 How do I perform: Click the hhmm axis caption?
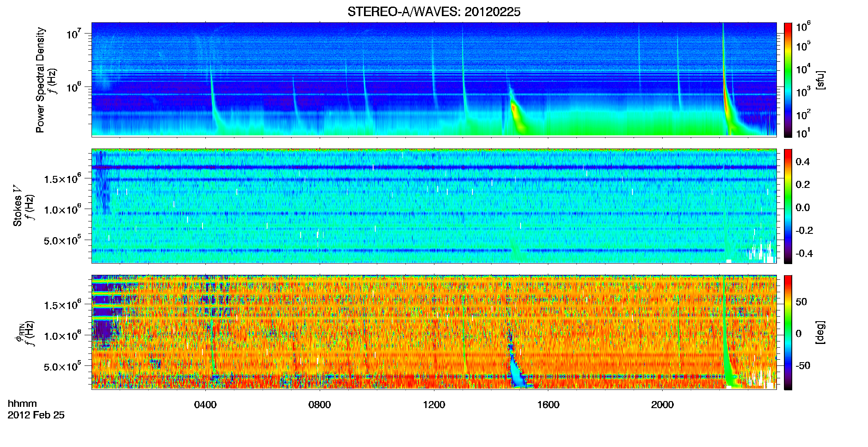(x=22, y=404)
